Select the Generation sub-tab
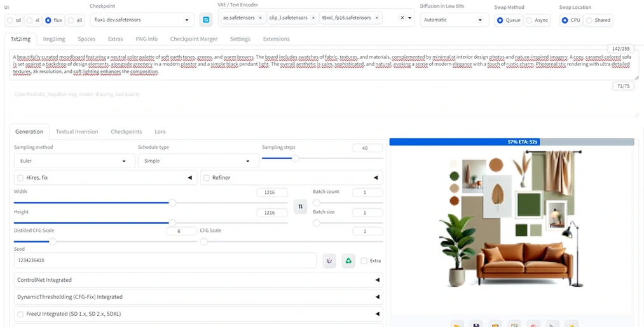 (29, 131)
